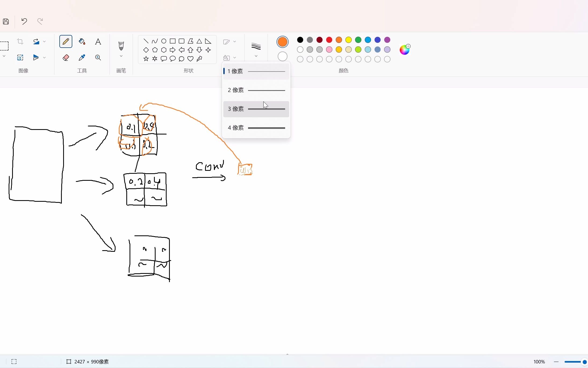Image resolution: width=588 pixels, height=368 pixels.
Task: Select the Fill with color bucket tool
Action: click(x=82, y=41)
